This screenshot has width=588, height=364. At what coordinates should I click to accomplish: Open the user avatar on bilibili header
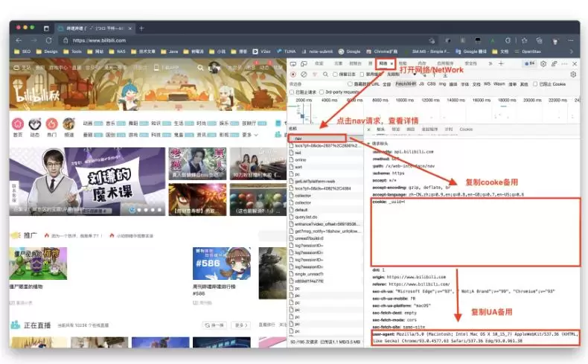[x=214, y=68]
